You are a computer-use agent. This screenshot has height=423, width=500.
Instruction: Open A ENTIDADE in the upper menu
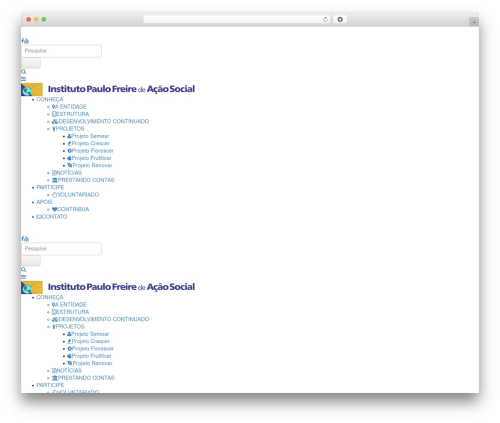(x=69, y=107)
